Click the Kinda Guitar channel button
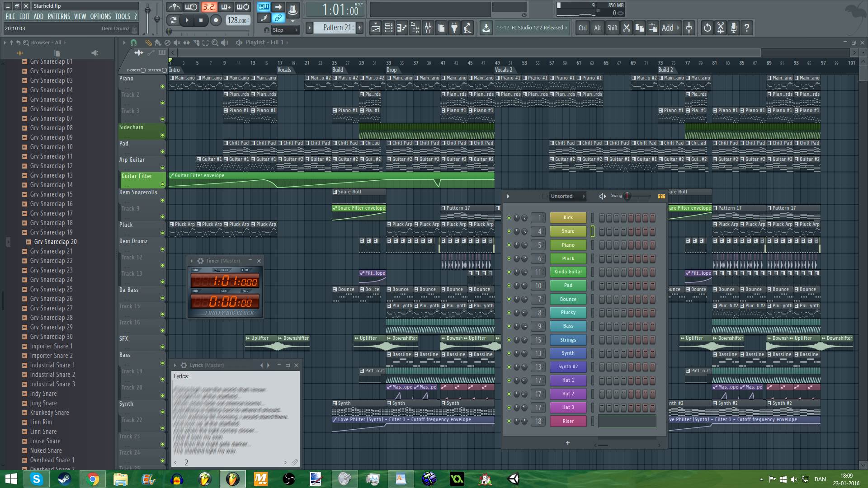This screenshot has width=868, height=488. point(568,272)
